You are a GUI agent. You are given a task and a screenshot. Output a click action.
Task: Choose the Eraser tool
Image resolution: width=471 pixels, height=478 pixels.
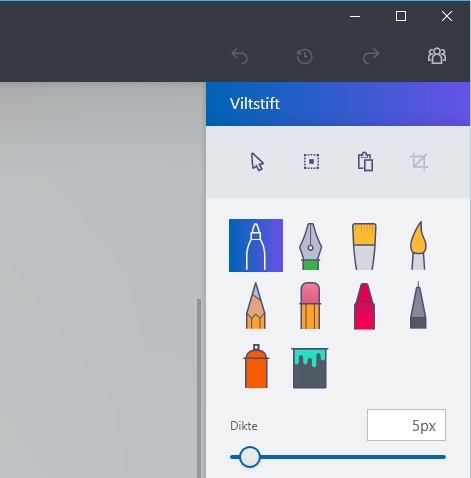point(310,306)
